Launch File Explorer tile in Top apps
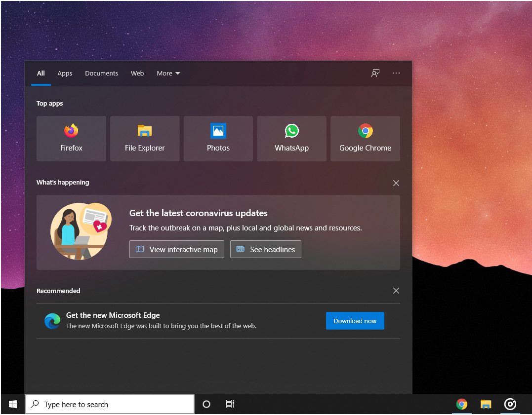Viewport: 532px width, 415px height. point(145,138)
